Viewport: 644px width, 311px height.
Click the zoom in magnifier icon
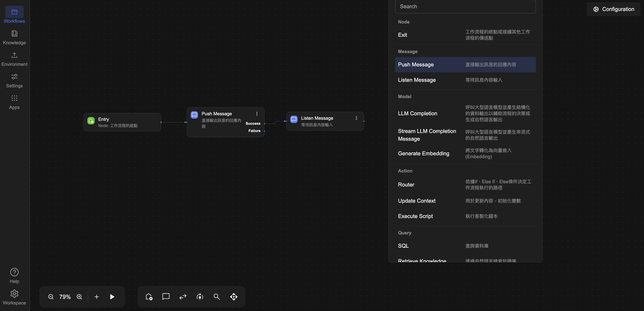point(79,297)
